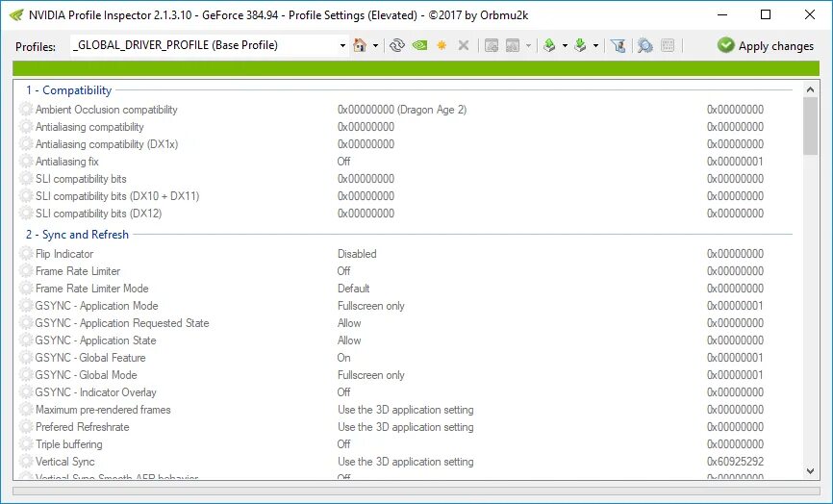Screen dimensions: 833x504
Task: Click Allow value of GSYNC - Application Requested State
Action: coord(349,323)
